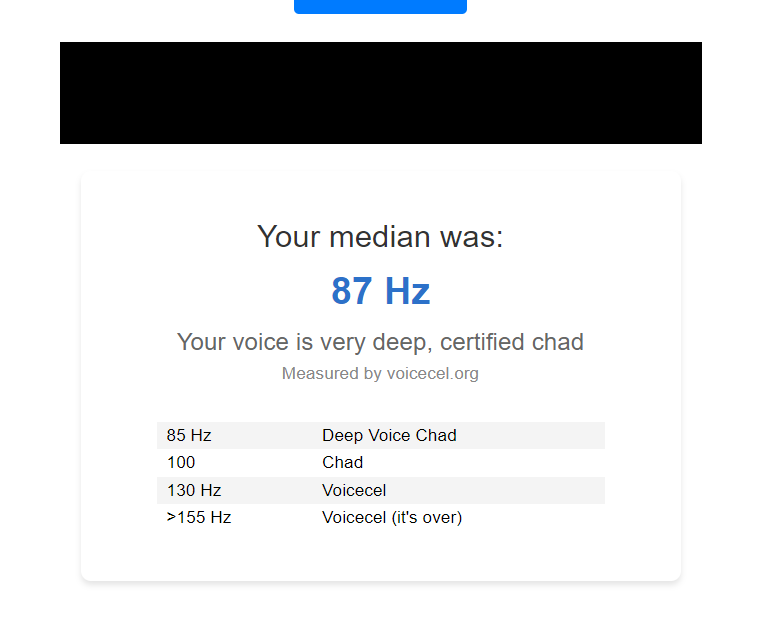Click the word 'was:' in the heading
Screen dimensions: 772x631
471,237
